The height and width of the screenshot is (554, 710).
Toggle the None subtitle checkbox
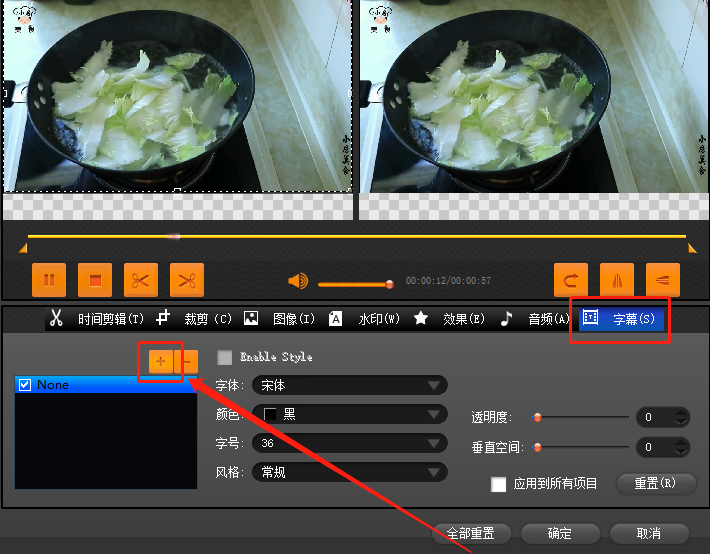point(24,385)
